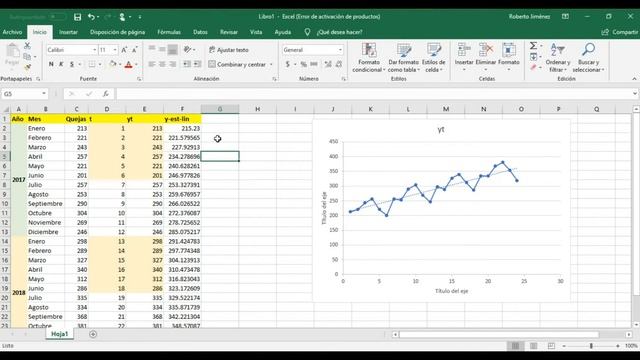Open the text orientation tool
Viewport: 640px width, 360px height.
[x=187, y=49]
